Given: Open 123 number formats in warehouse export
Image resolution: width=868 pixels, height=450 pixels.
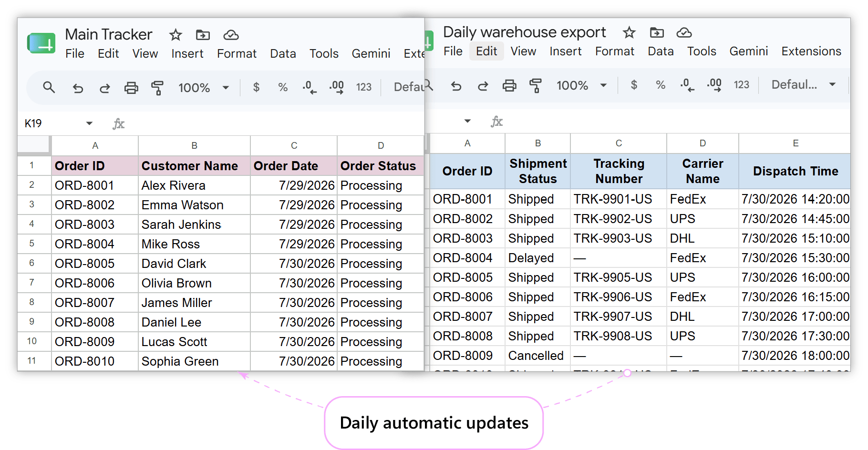Looking at the screenshot, I should pos(741,85).
